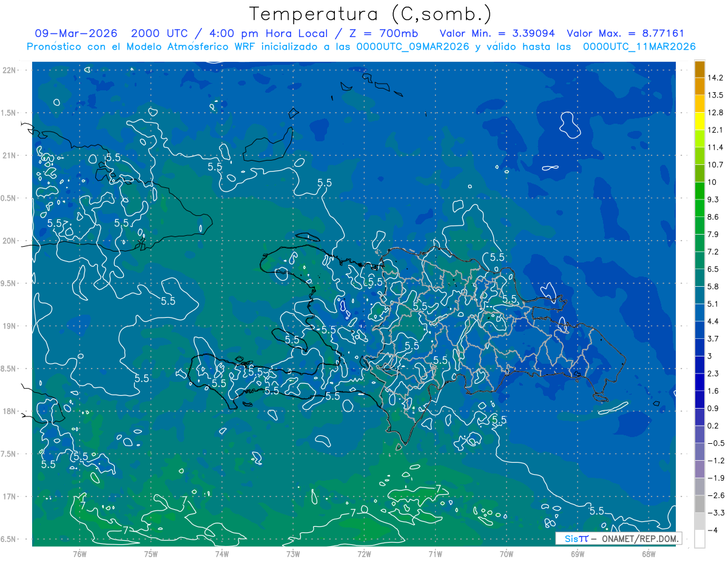Click legend value "-4"
728x562 pixels.
[713, 530]
